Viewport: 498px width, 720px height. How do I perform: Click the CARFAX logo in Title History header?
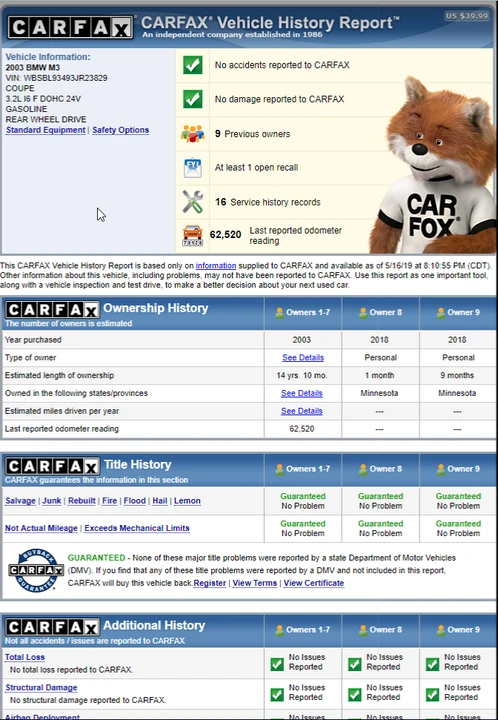tap(52, 466)
